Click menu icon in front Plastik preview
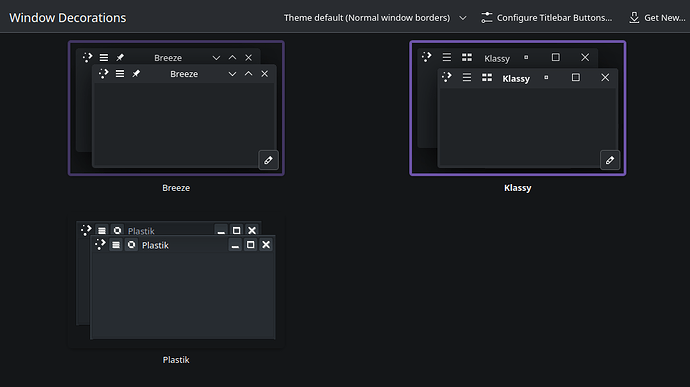The width and height of the screenshot is (690, 387). tap(116, 245)
